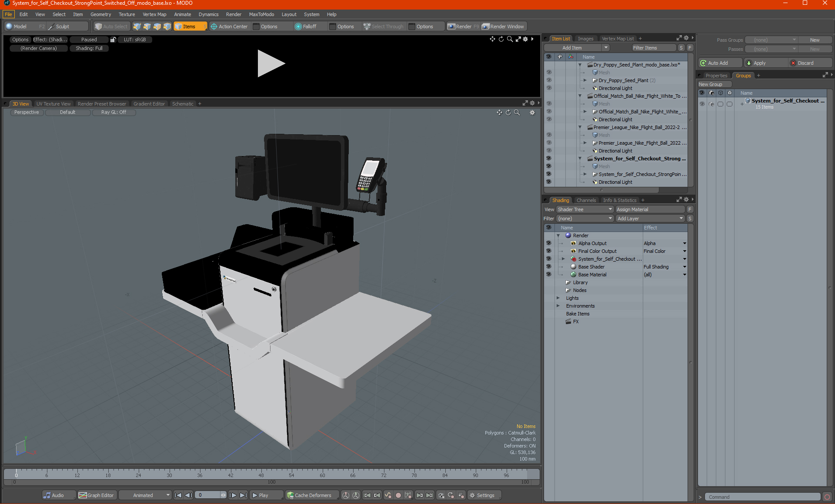
Task: Collapse Render item in Shader Tree
Action: coord(558,235)
